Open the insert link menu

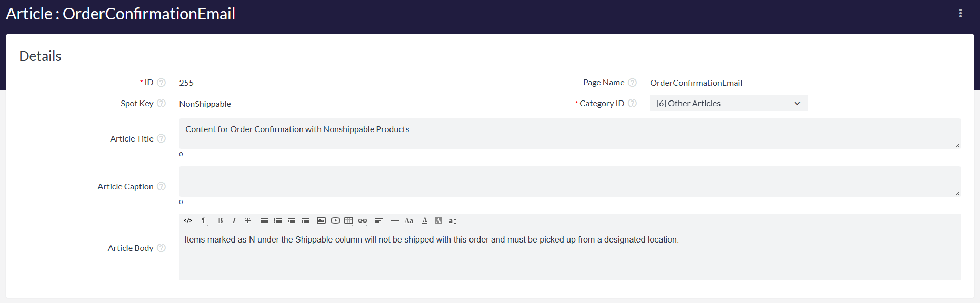363,221
